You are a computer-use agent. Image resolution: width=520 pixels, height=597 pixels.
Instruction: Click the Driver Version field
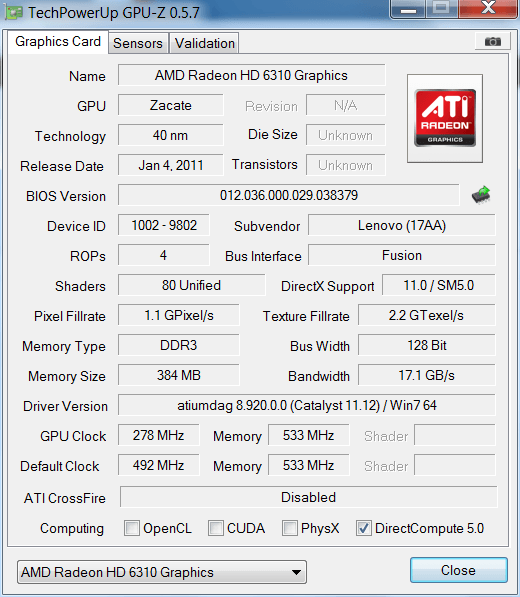(306, 405)
